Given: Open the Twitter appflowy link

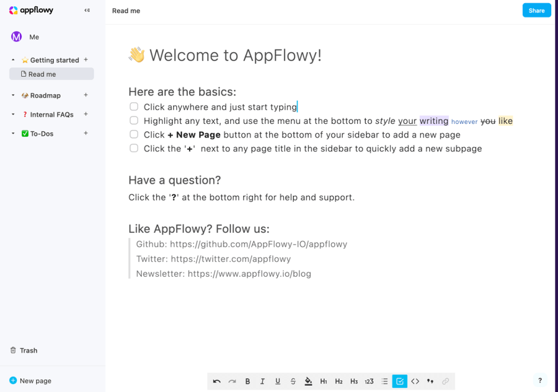Looking at the screenshot, I should click(x=231, y=259).
